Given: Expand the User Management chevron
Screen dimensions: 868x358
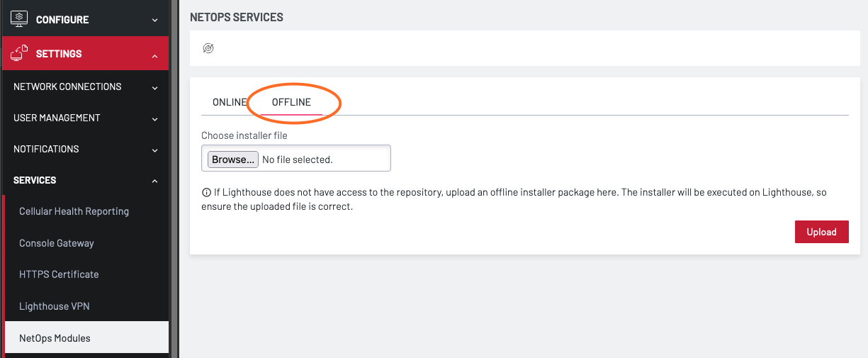Looking at the screenshot, I should (155, 119).
